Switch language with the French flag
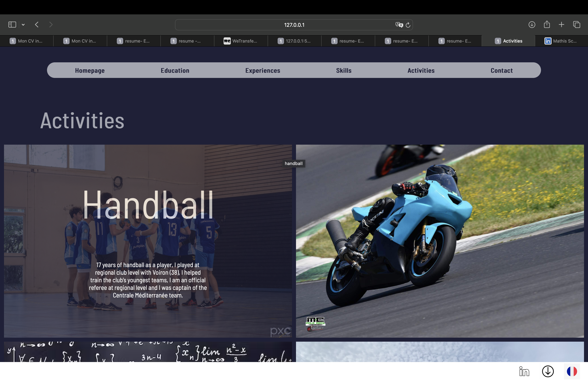588x382 pixels. click(x=572, y=371)
